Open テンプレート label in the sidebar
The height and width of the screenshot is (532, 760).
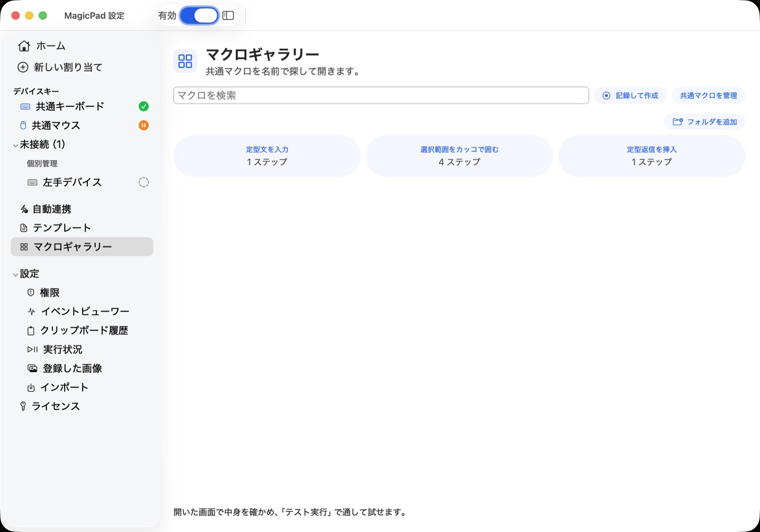(x=62, y=228)
